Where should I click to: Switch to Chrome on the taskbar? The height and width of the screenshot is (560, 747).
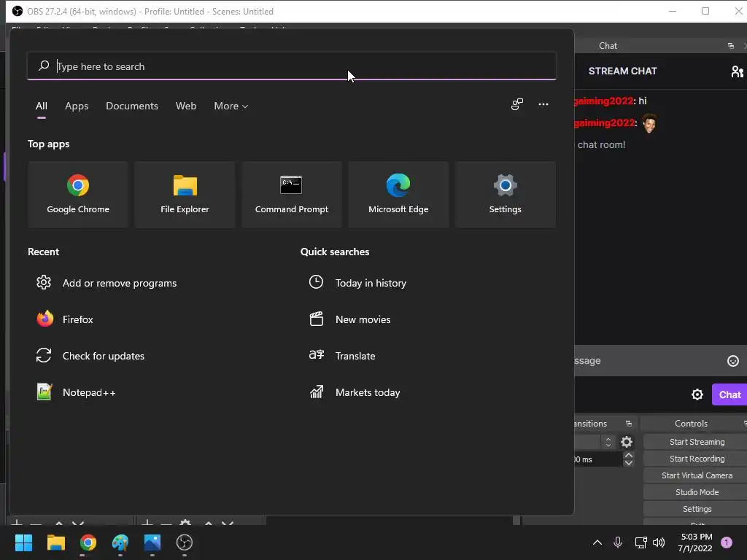pos(88,542)
